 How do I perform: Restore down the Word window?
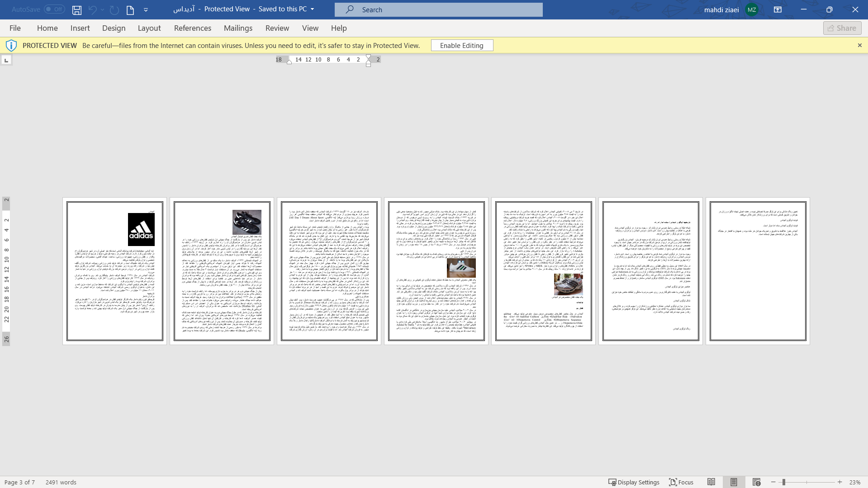click(x=829, y=9)
